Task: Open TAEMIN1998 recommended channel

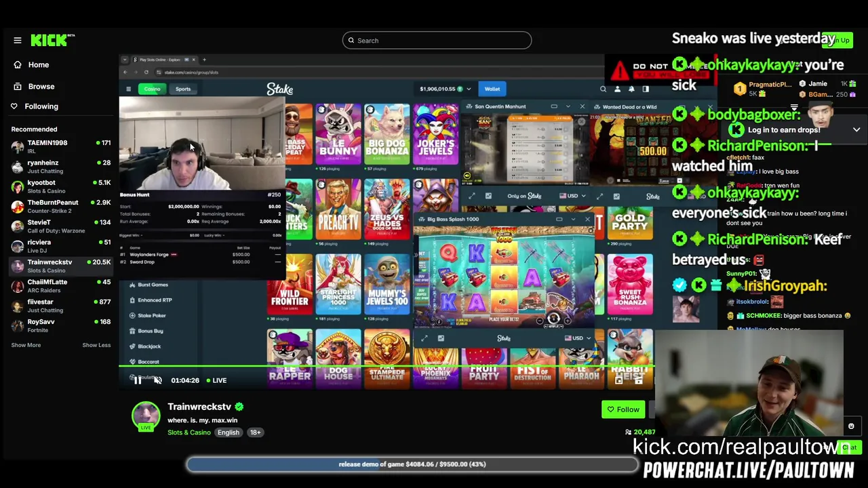Action: 60,146
